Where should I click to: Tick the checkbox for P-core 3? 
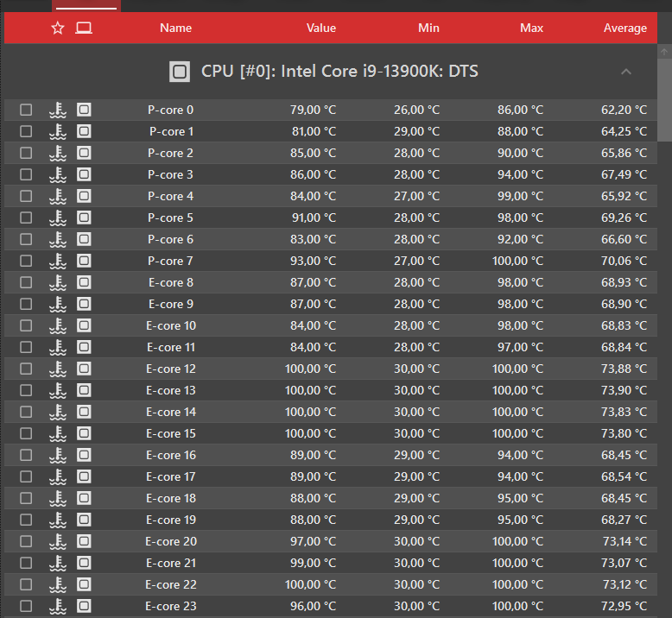tap(26, 174)
